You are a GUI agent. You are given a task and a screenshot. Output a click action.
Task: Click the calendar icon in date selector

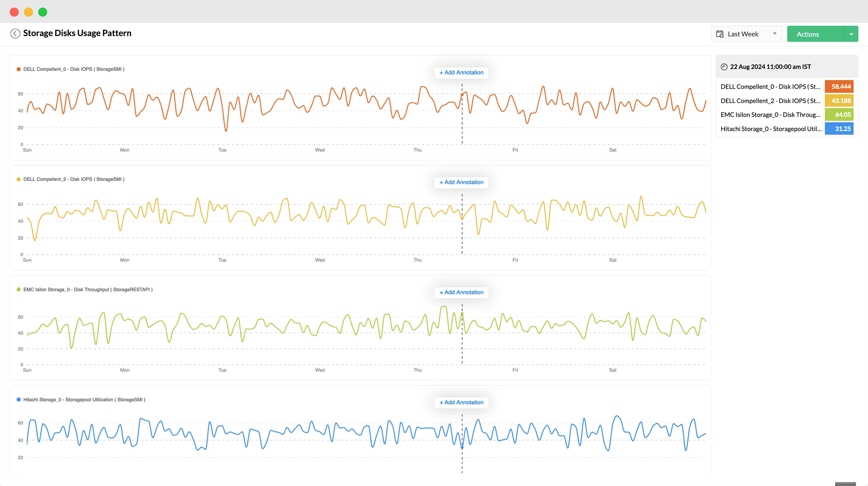coord(720,34)
